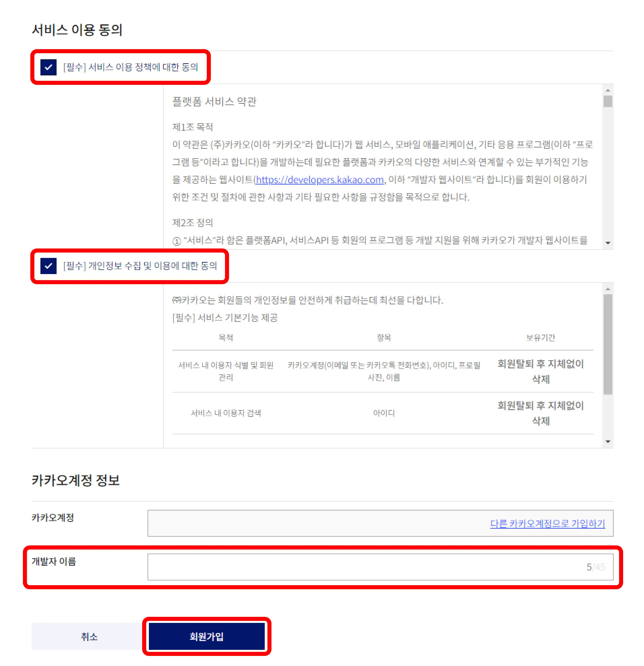Click the [필수] 서비스 이용 정책에 대한 동의 label

(130, 67)
